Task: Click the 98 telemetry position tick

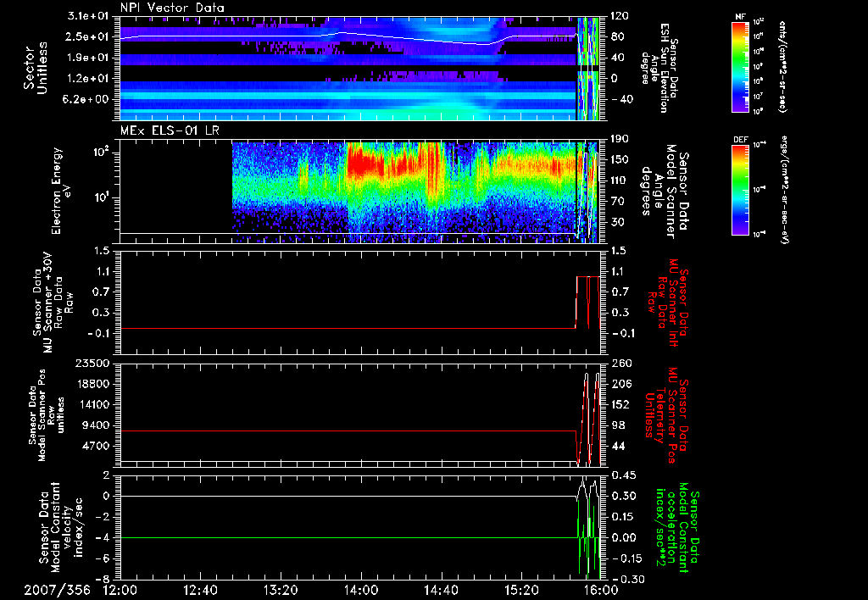Action: 620,425
